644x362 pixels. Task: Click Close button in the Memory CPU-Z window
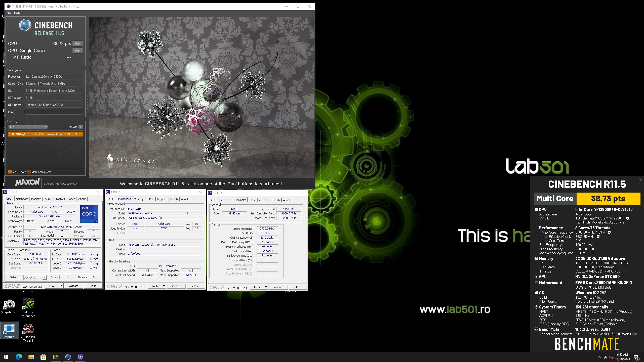pos(298,287)
